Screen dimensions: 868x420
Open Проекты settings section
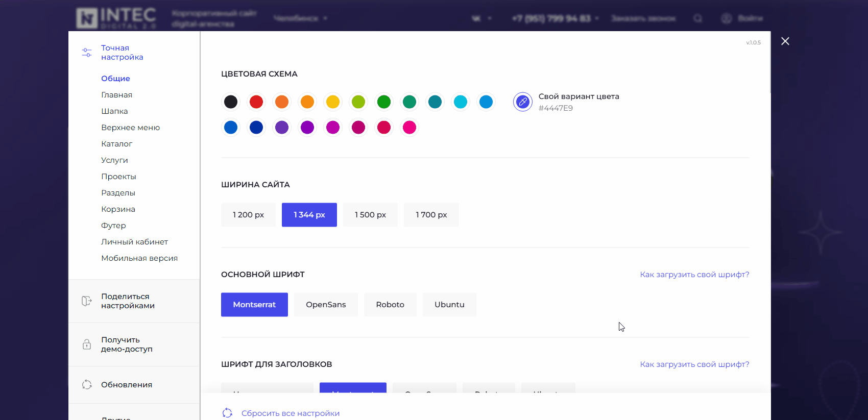tap(118, 177)
